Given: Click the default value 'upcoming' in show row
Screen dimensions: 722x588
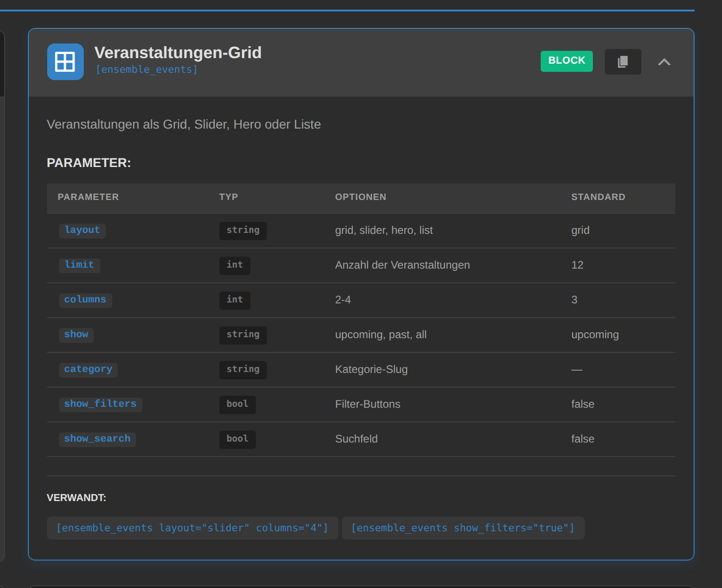Looking at the screenshot, I should coord(595,334).
